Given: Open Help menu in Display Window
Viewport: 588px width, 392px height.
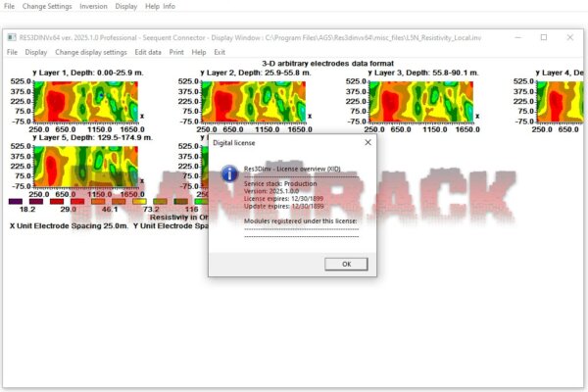Looking at the screenshot, I should [x=199, y=52].
